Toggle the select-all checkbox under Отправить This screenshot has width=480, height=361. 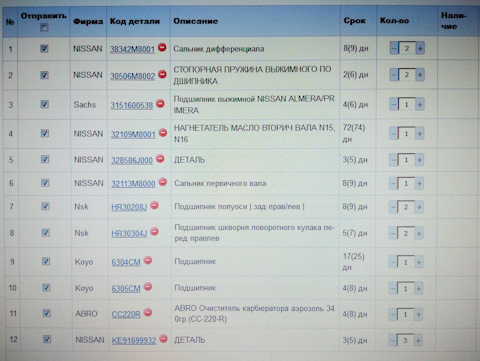point(44,27)
